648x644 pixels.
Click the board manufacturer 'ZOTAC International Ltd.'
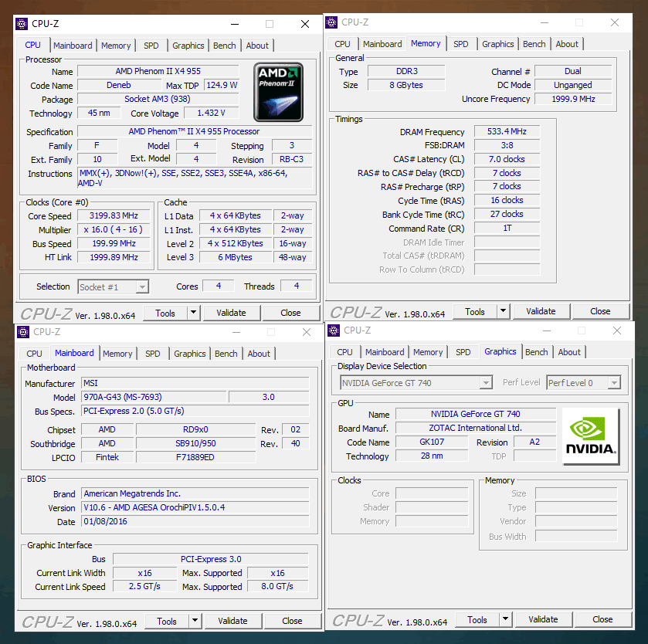pos(476,428)
